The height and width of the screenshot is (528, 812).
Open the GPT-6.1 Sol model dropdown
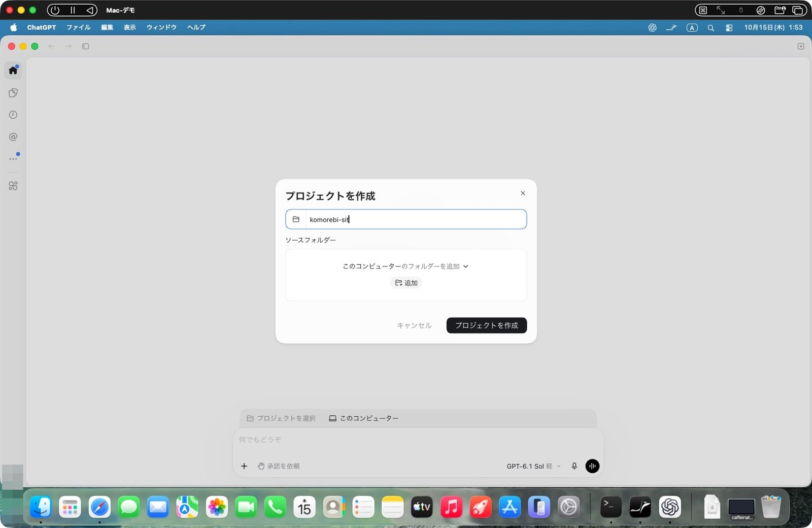point(534,466)
